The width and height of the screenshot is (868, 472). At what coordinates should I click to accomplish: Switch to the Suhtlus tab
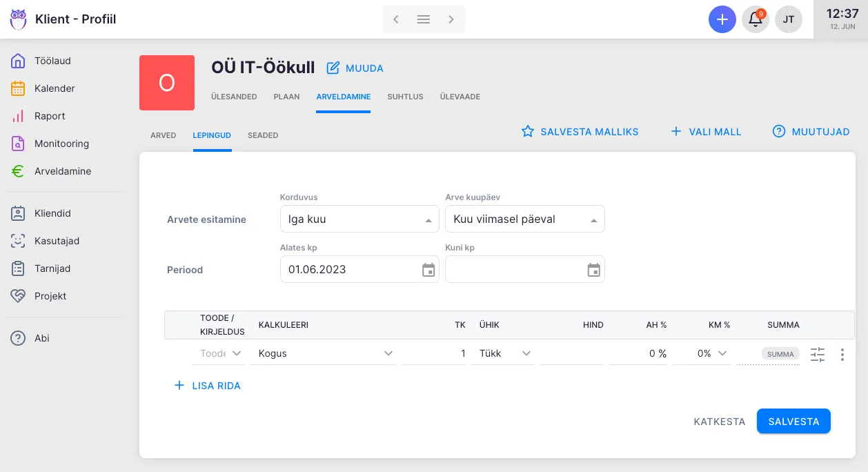[405, 97]
